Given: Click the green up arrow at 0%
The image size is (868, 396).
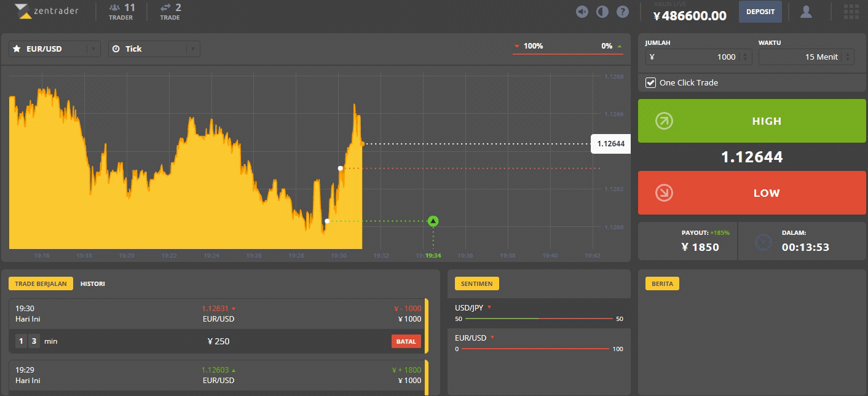Looking at the screenshot, I should coord(619,46).
